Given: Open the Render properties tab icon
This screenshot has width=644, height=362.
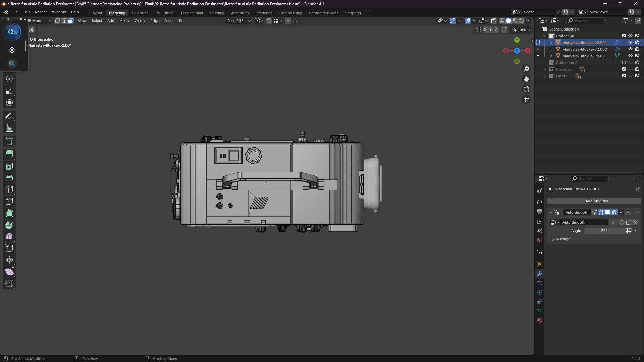Looking at the screenshot, I should [539, 202].
